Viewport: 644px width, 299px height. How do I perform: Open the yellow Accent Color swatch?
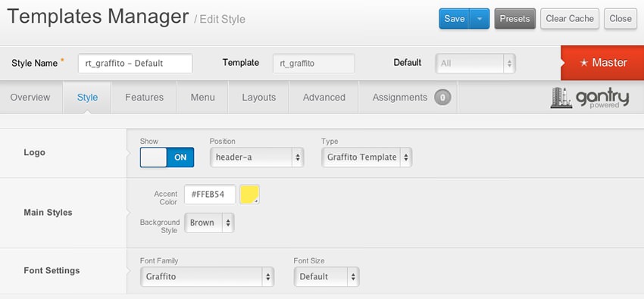point(250,195)
